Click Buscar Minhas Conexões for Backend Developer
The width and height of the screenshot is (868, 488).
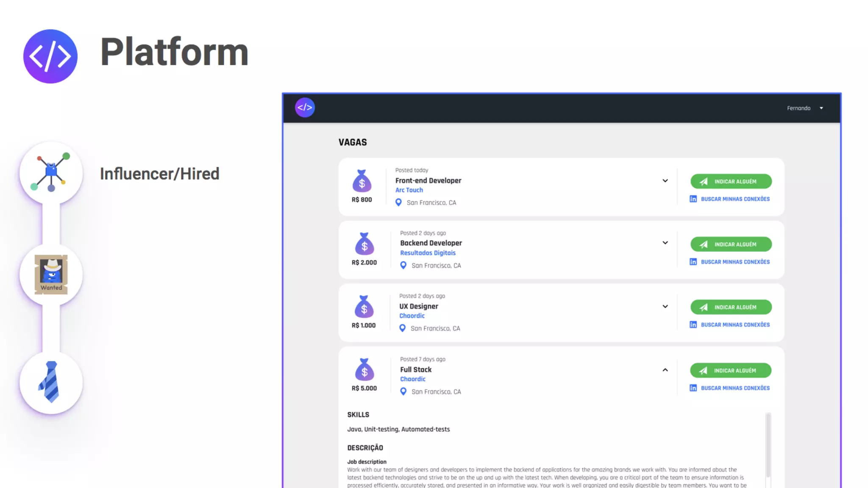(734, 262)
